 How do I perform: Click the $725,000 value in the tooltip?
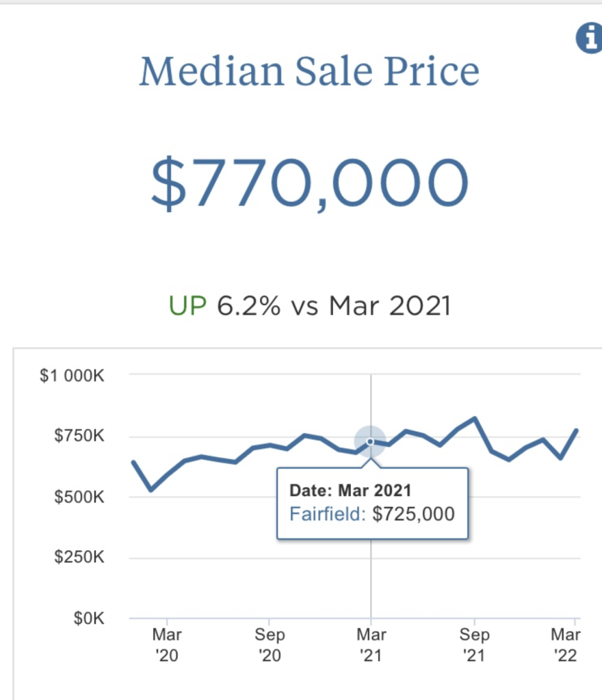(413, 514)
